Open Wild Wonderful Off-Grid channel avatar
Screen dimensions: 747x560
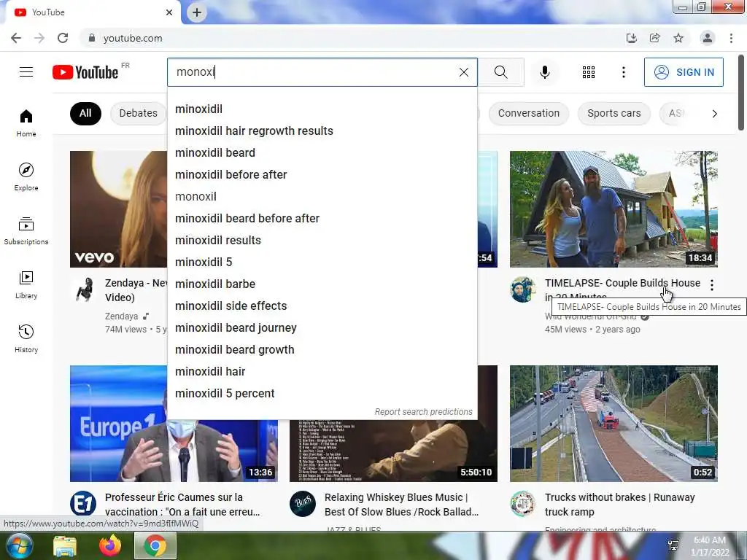(522, 289)
